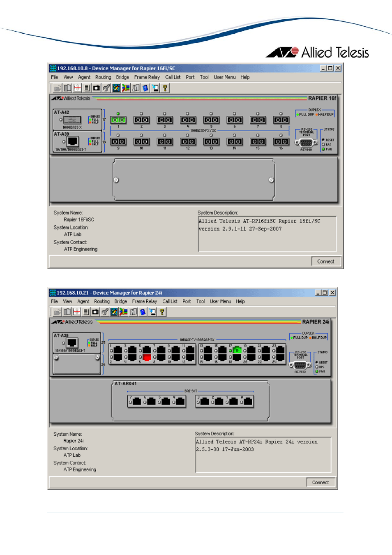Click the text list toolbar icon in the Rapier 16Fi/SC window
Screen dimensions: 392x555
[87, 88]
